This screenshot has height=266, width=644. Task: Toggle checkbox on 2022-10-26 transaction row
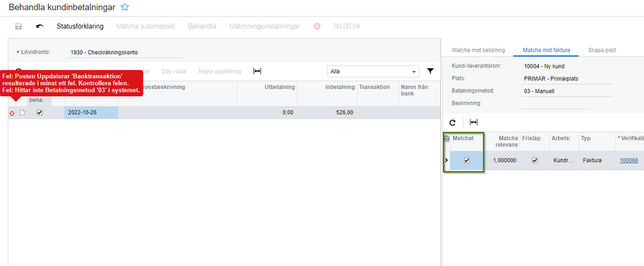[x=39, y=112]
